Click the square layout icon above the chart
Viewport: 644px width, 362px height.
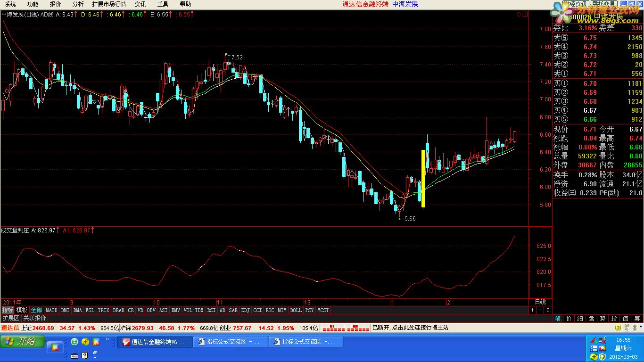click(524, 15)
